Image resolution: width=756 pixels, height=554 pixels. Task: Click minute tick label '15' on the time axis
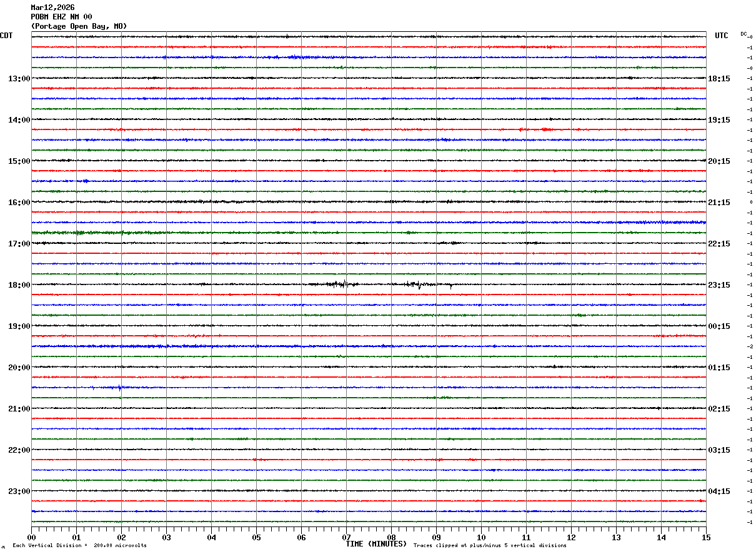point(706,537)
